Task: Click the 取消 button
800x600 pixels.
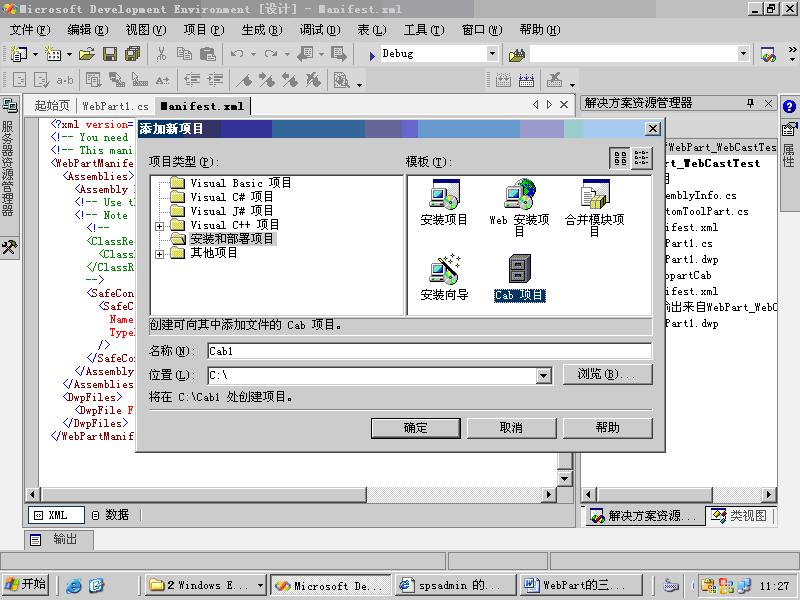Action: 511,428
